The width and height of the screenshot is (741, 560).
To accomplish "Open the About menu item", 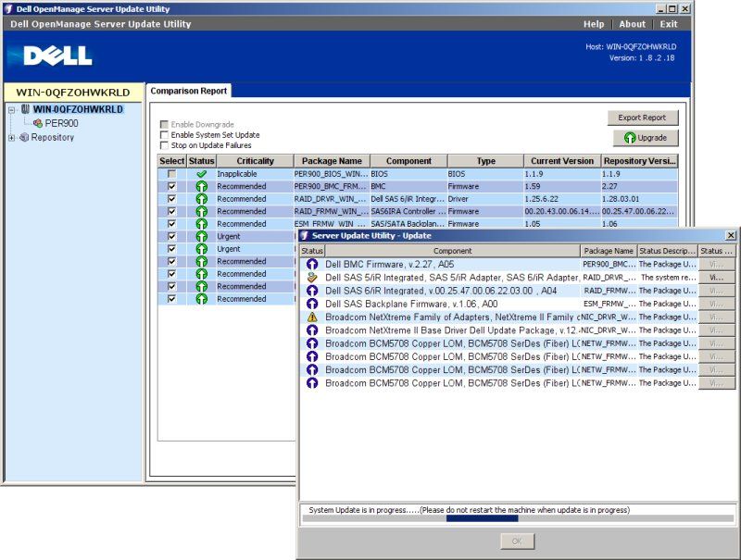I will [x=632, y=24].
